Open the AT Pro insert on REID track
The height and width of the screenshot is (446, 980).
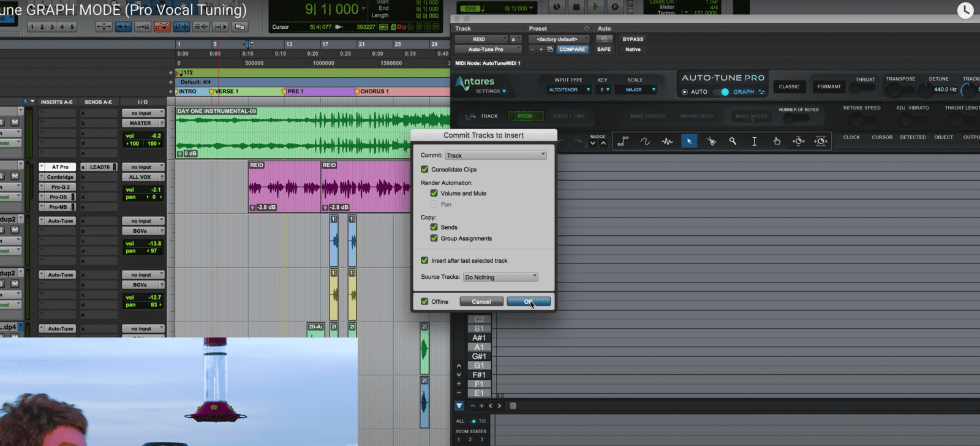(x=60, y=167)
